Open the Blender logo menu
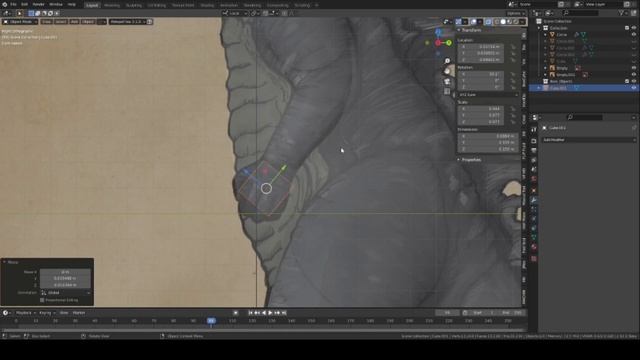This screenshot has width=640, height=360. click(x=5, y=4)
